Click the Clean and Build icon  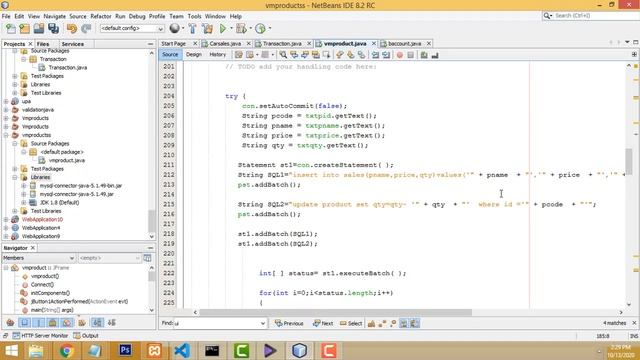(x=207, y=29)
